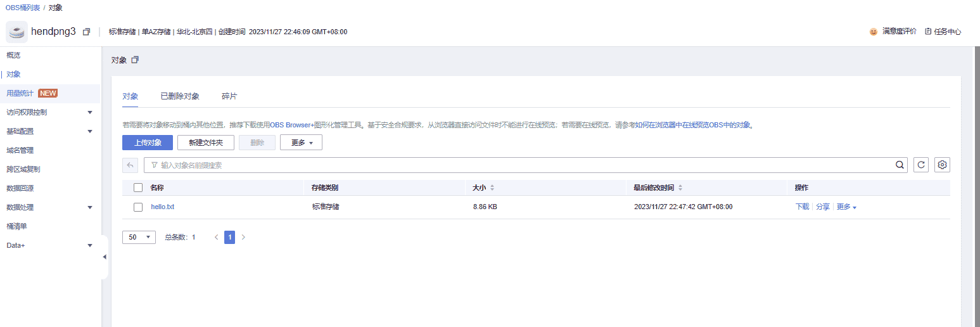
Task: Focus the object name prefix search field
Action: tap(526, 165)
